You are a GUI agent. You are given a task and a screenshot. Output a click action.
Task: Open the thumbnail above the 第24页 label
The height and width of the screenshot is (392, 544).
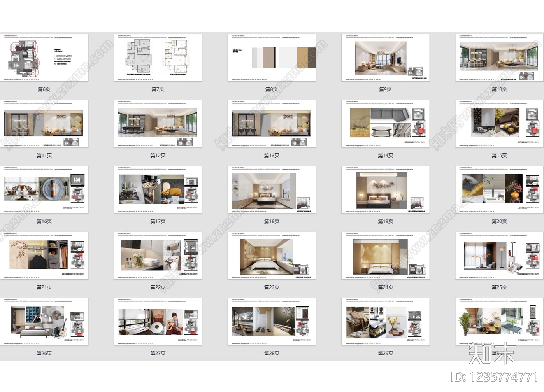pyautogui.click(x=386, y=256)
